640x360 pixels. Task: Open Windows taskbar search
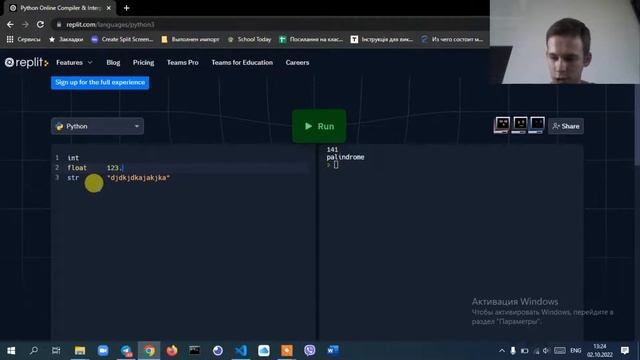pyautogui.click(x=34, y=350)
